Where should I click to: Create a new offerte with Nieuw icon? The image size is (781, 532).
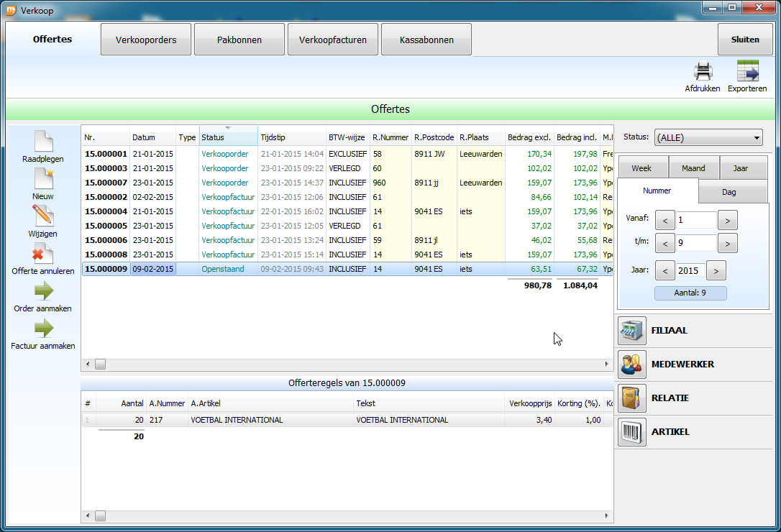[43, 179]
